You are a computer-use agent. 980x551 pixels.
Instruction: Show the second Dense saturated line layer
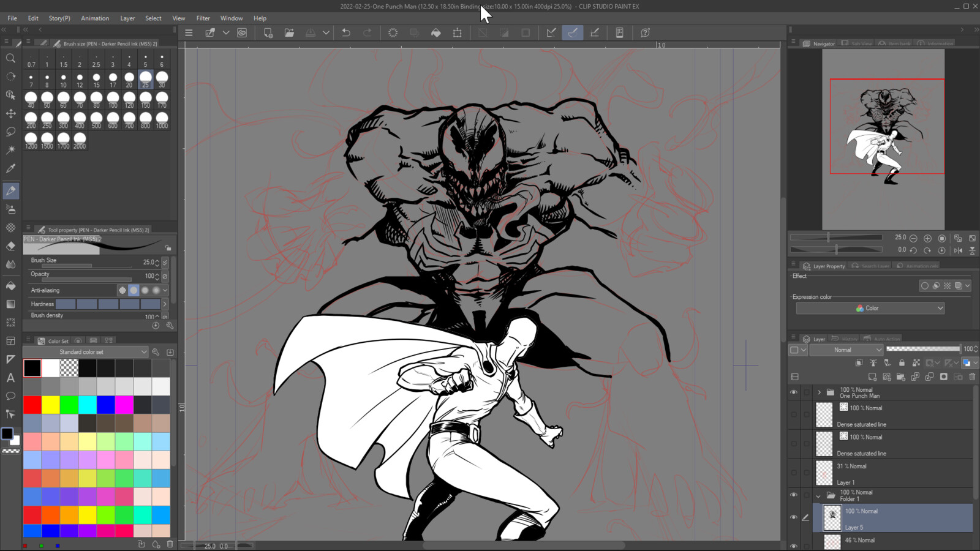coord(794,444)
